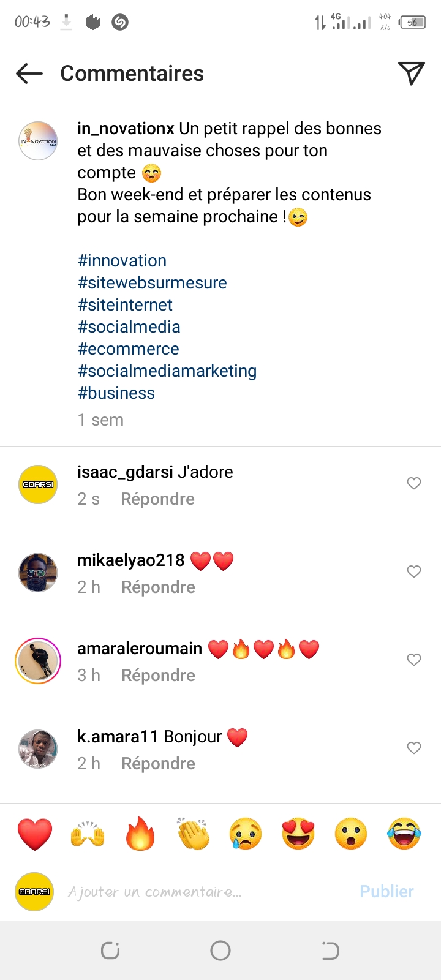Like mikaelyao218's comment

(414, 571)
